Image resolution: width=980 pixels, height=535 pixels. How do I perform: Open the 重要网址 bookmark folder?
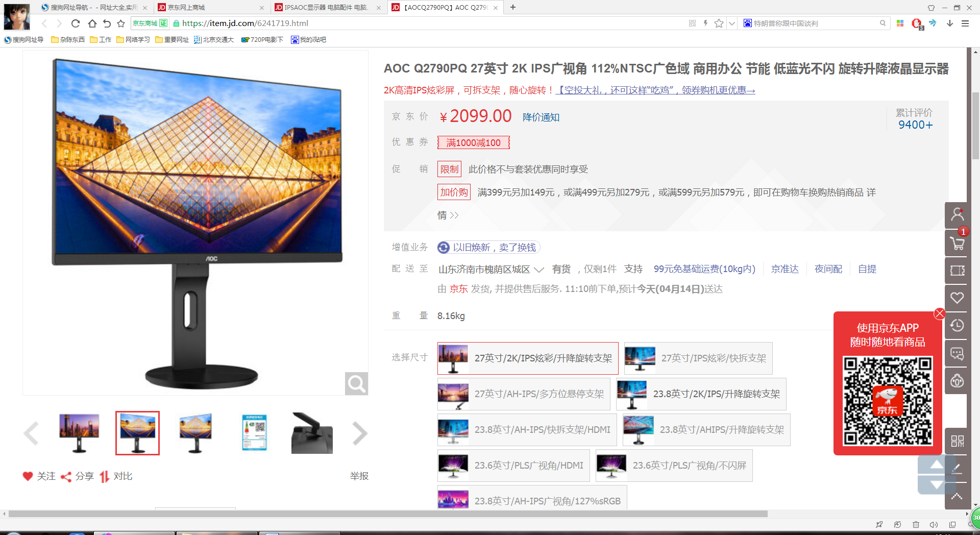172,39
